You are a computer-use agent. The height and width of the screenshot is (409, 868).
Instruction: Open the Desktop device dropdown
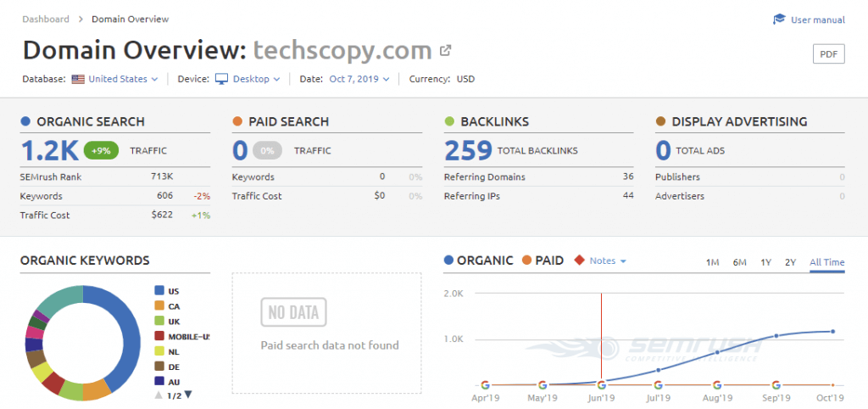tap(256, 79)
